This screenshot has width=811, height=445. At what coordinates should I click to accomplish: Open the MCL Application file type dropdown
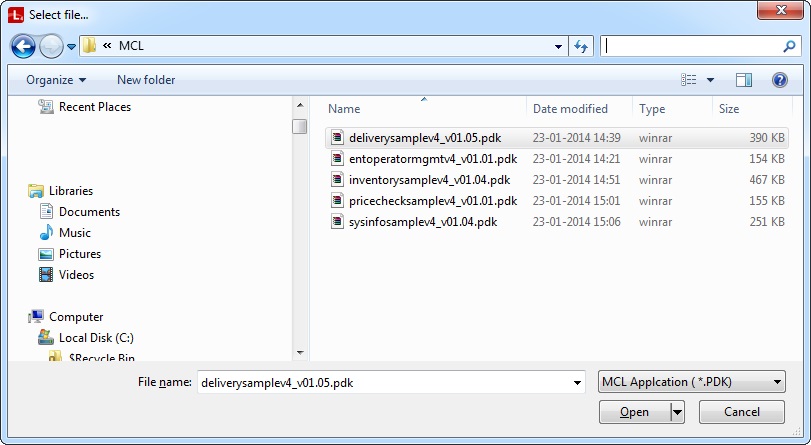(x=691, y=382)
